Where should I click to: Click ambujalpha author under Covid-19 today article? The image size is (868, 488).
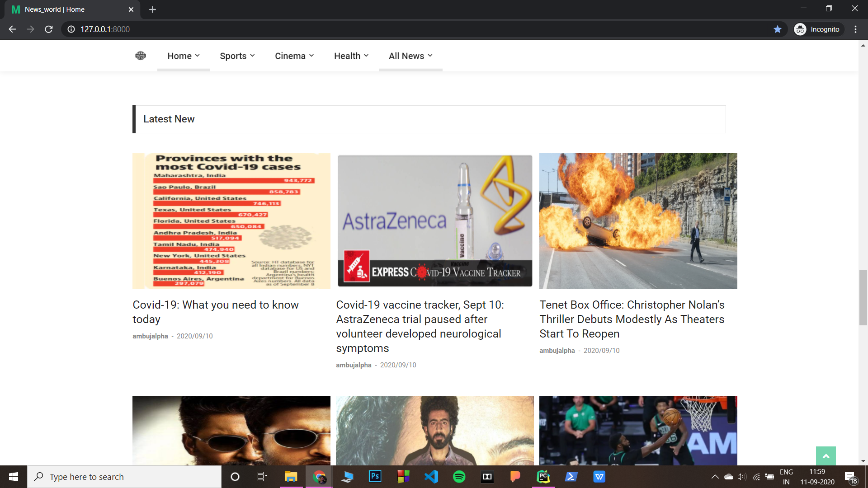150,336
